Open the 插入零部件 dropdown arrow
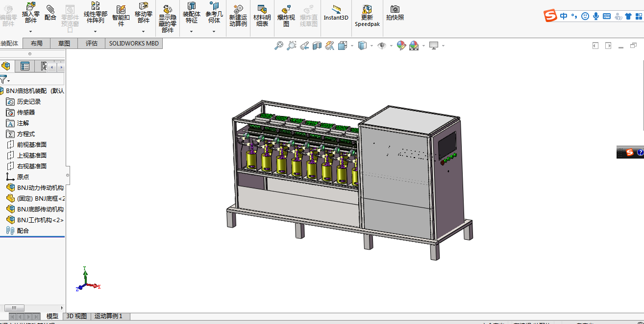 [30, 32]
